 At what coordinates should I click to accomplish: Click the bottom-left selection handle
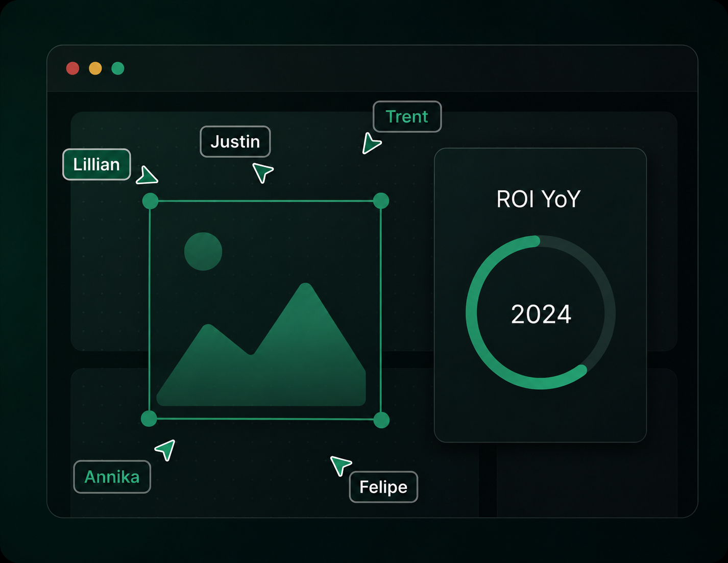pyautogui.click(x=149, y=419)
